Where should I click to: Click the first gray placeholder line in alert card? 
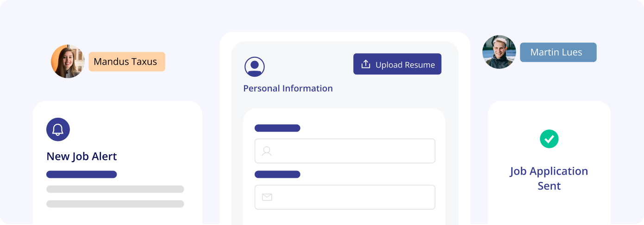(115, 189)
